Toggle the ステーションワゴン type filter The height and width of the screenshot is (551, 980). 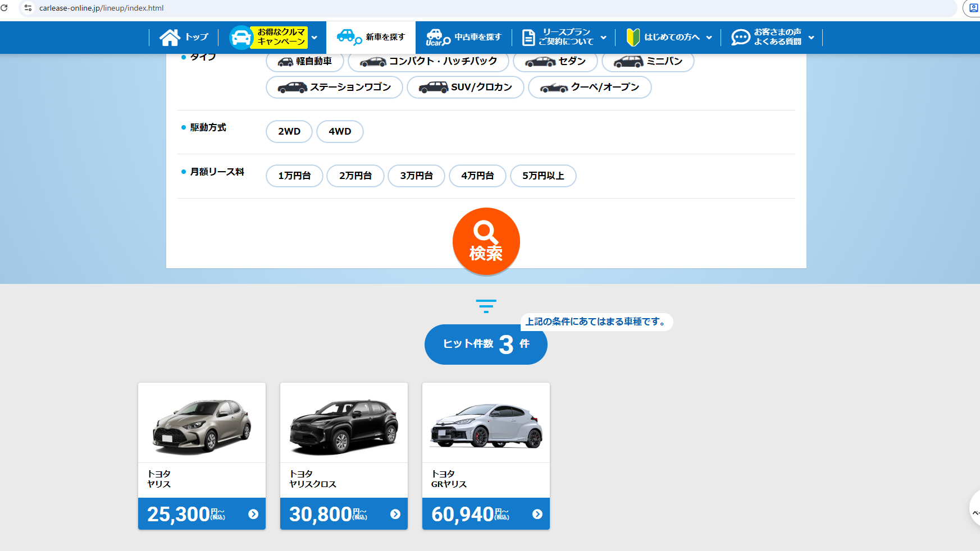(x=334, y=87)
